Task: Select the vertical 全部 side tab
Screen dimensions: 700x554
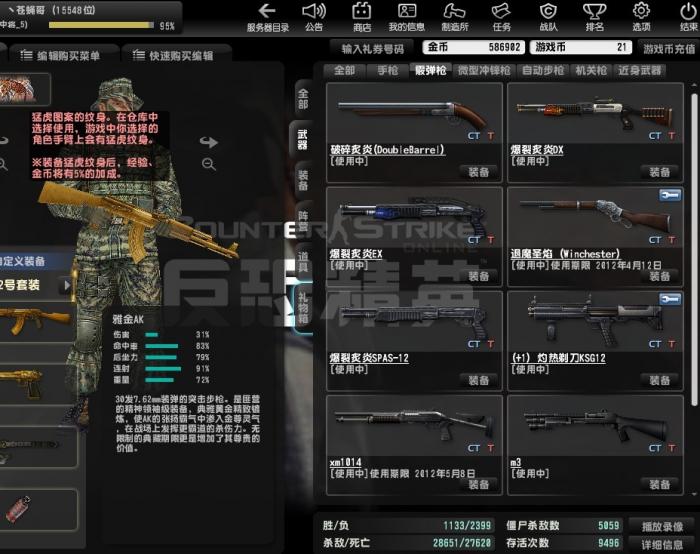Action: pyautogui.click(x=303, y=99)
